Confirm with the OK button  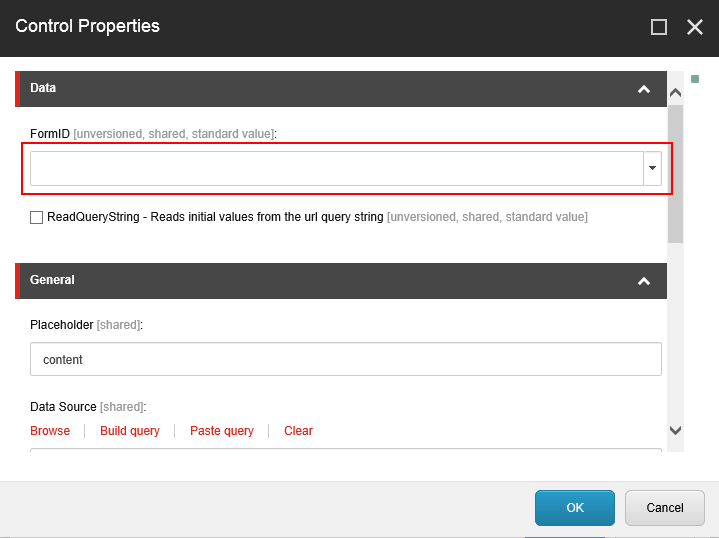575,508
